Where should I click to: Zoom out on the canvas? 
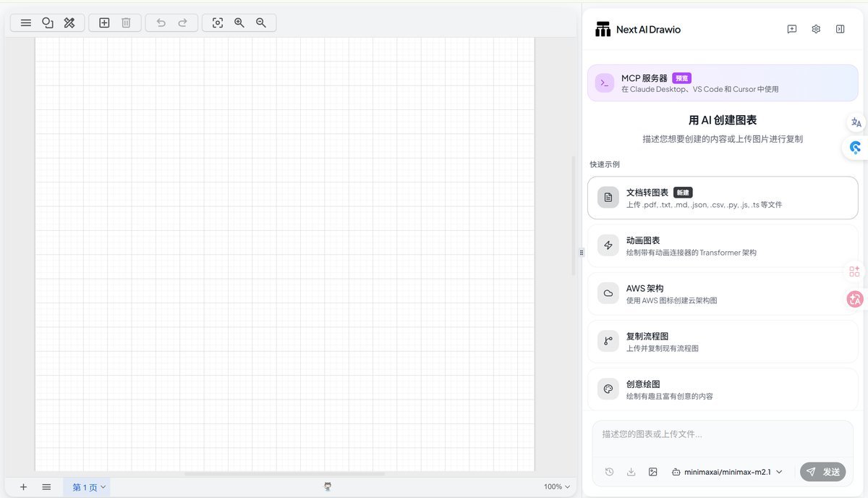[261, 23]
